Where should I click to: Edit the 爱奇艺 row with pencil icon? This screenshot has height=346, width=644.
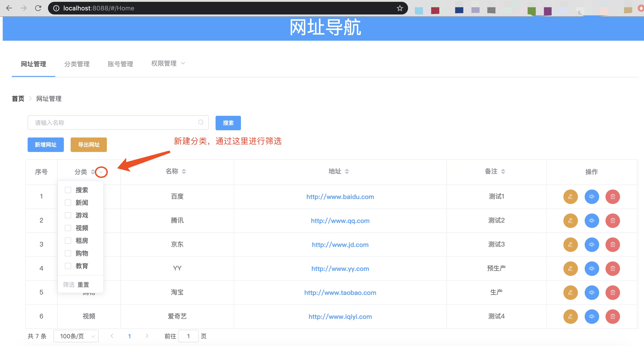pyautogui.click(x=570, y=317)
